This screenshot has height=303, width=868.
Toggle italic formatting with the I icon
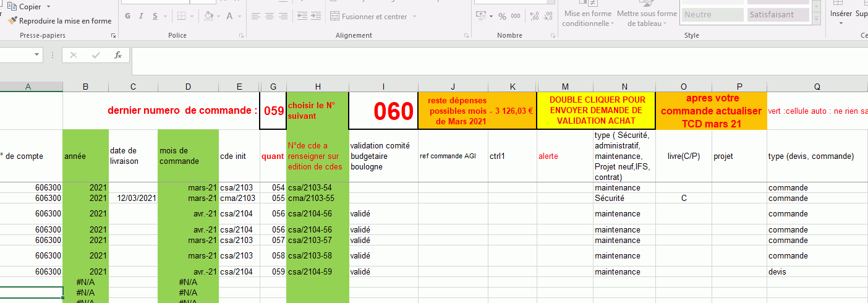click(142, 16)
